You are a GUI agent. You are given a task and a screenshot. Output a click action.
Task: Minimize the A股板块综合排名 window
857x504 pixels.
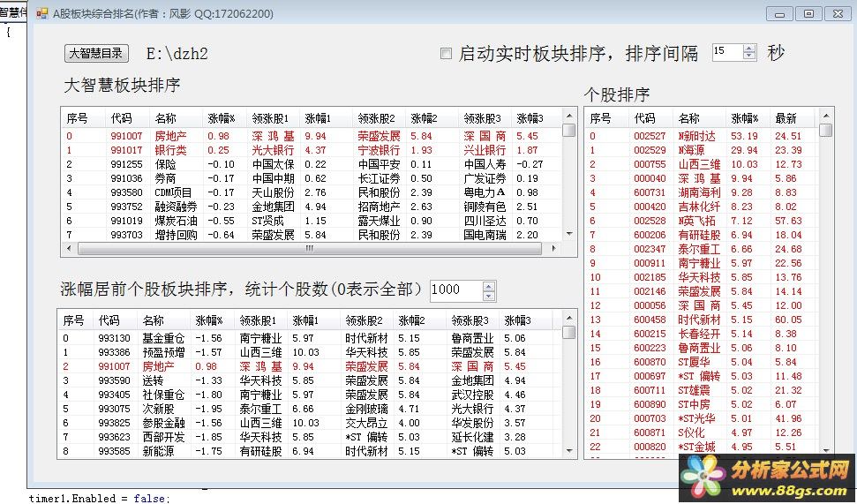[780, 13]
